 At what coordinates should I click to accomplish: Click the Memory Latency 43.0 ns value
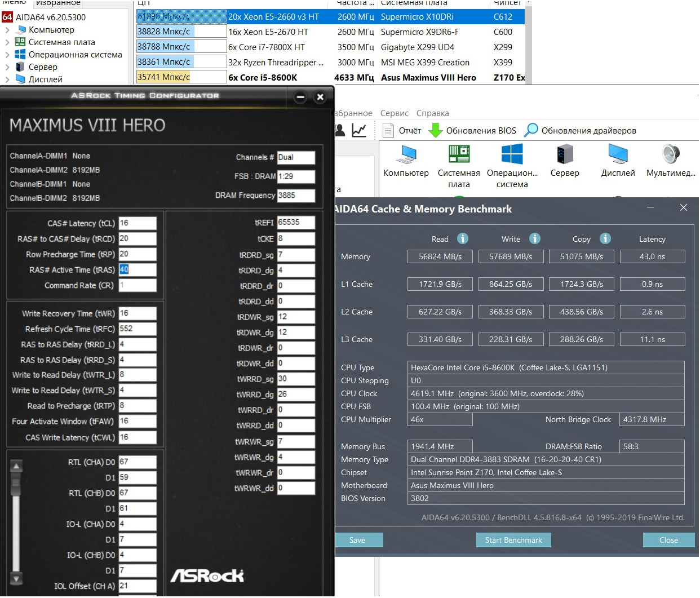pos(652,256)
